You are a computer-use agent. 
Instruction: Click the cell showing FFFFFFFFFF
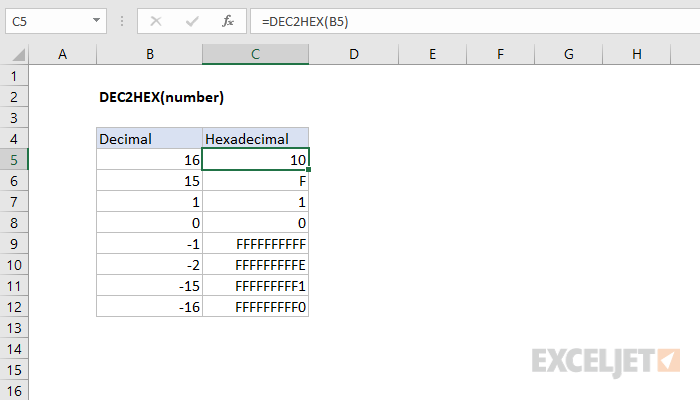[x=255, y=244]
